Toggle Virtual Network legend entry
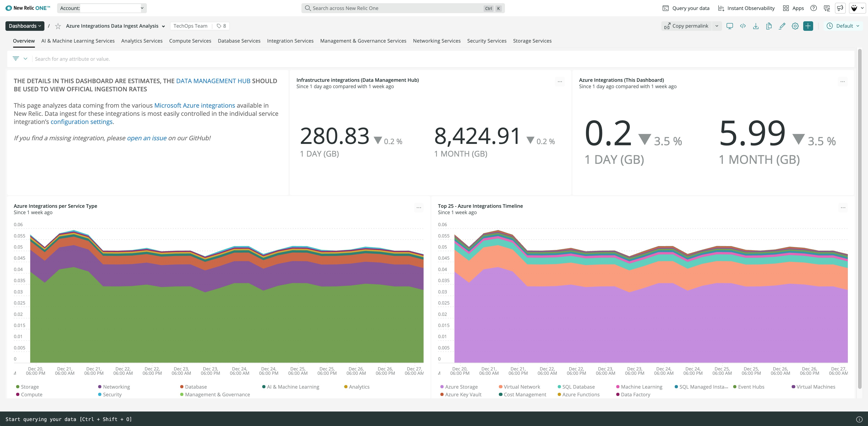The height and width of the screenshot is (426, 868). tap(522, 387)
